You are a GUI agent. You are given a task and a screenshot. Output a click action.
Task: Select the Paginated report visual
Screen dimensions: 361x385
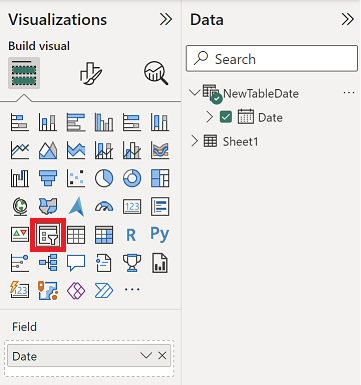160,263
